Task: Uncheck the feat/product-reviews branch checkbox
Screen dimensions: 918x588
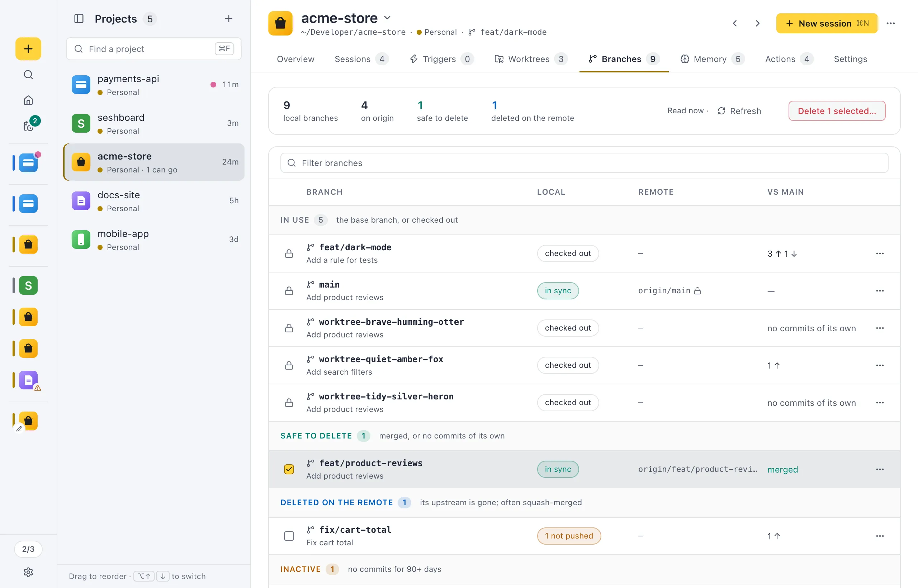Action: point(289,469)
